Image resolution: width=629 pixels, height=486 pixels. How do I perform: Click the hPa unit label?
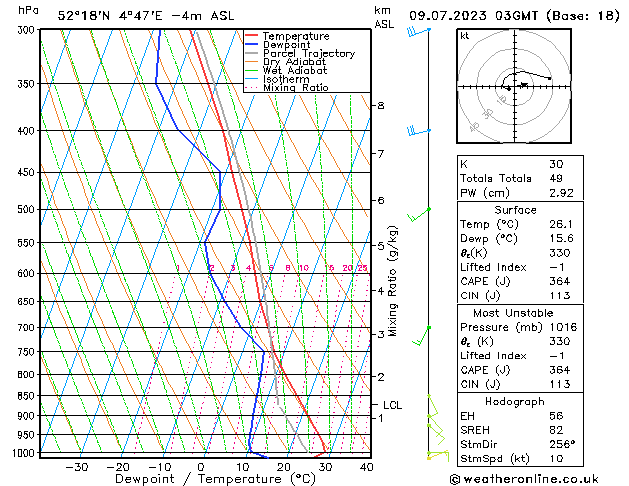coord(28,11)
